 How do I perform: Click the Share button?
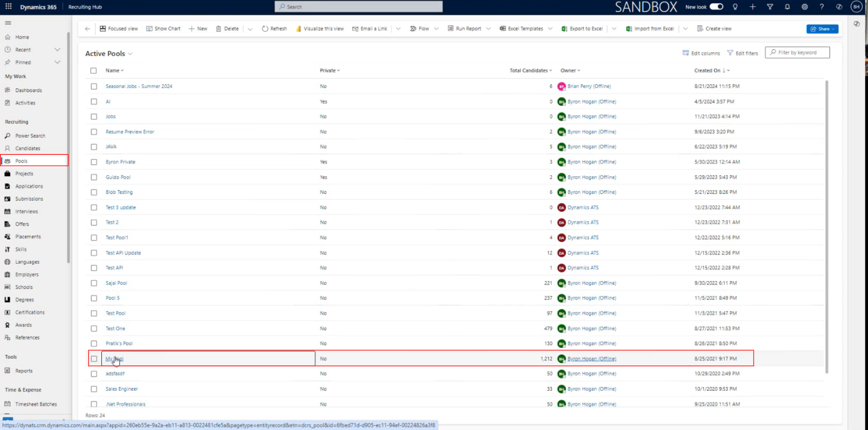[x=822, y=29]
